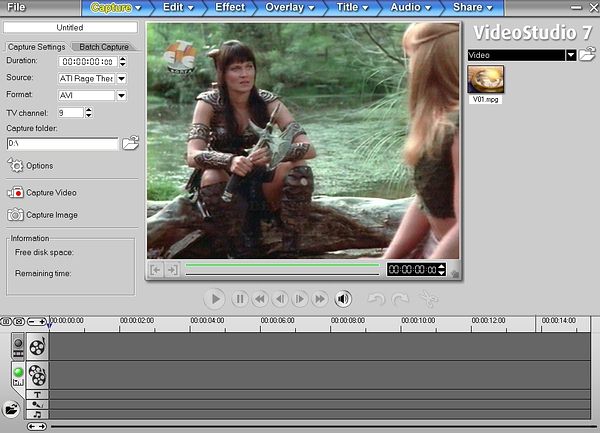This screenshot has width=600, height=433.
Task: Expand the Format dropdown arrow
Action: tap(121, 95)
